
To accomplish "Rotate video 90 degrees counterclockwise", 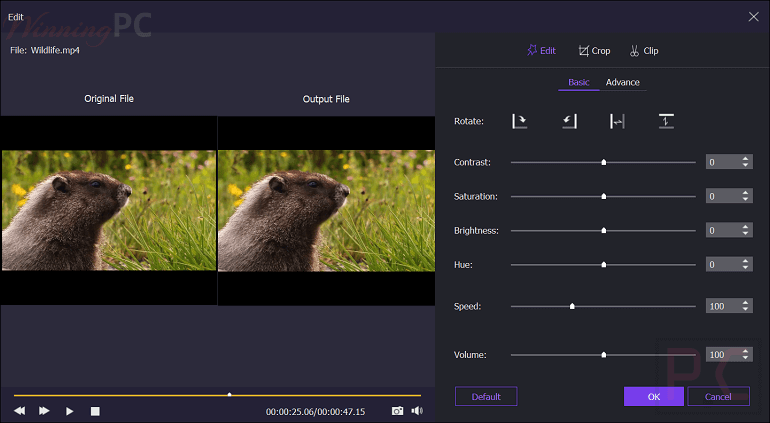I will click(569, 121).
